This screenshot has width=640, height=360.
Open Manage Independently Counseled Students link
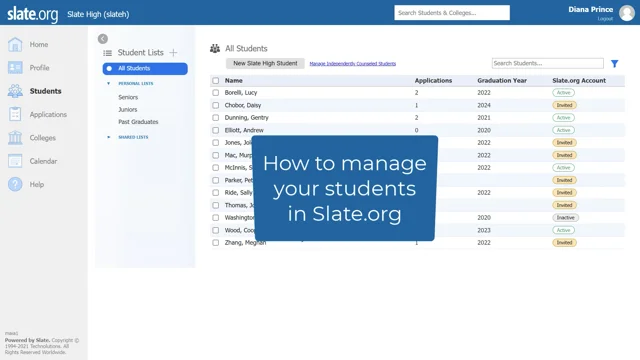click(x=353, y=64)
